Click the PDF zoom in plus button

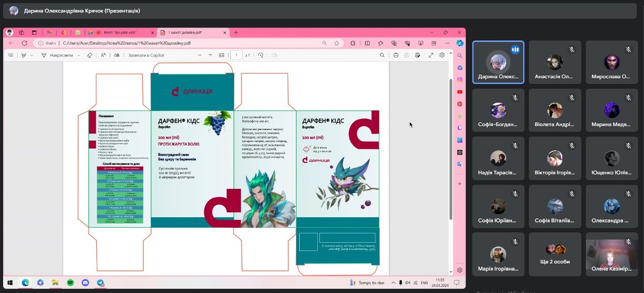click(x=211, y=55)
